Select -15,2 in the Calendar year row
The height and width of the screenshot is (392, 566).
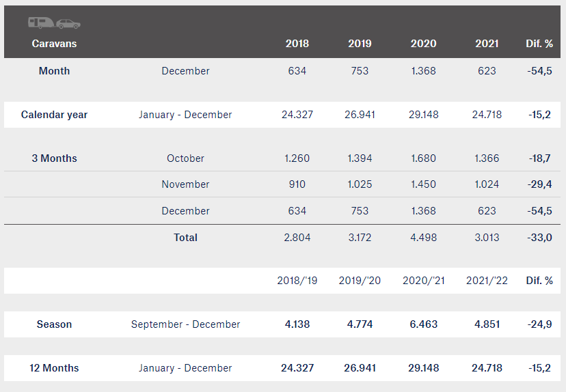click(x=539, y=115)
